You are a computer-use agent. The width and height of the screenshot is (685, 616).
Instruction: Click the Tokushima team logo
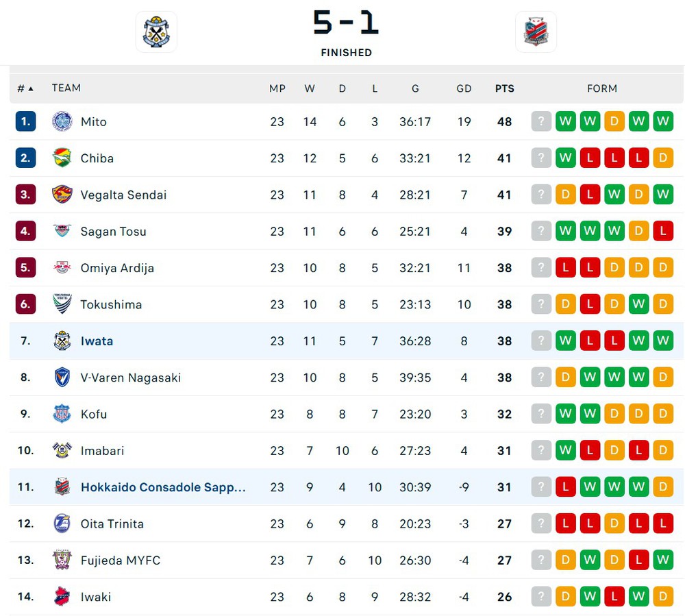click(62, 304)
